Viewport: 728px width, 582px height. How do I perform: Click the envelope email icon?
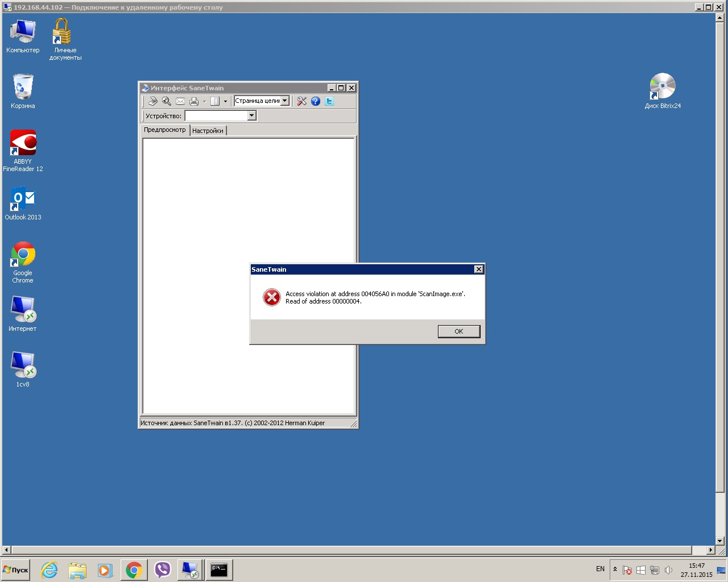[180, 101]
